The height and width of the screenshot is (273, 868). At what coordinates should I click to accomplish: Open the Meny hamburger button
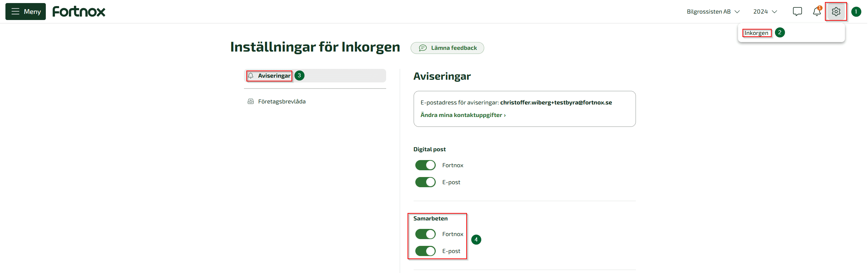coord(25,12)
